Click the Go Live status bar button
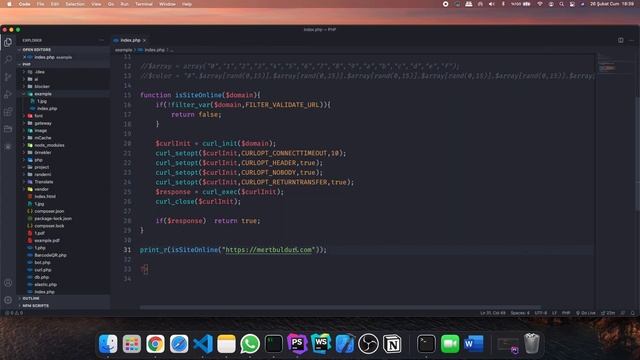The height and width of the screenshot is (360, 640). 586,313
